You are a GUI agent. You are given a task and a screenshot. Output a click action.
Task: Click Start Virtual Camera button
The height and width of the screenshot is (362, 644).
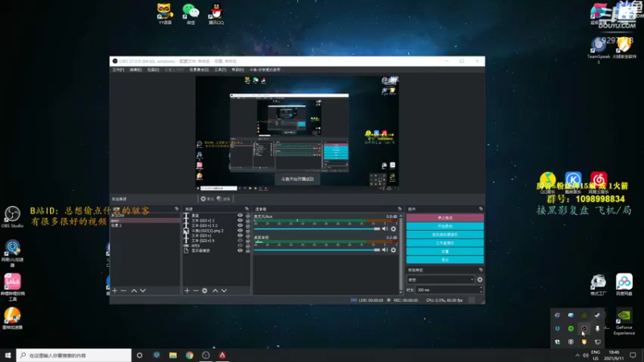coord(445,234)
